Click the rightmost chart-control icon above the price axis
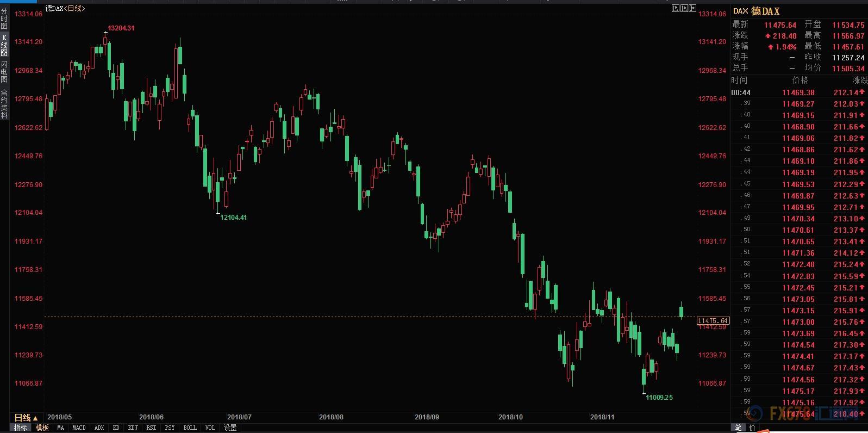Screen dimensions: 868x433 pyautogui.click(x=692, y=8)
